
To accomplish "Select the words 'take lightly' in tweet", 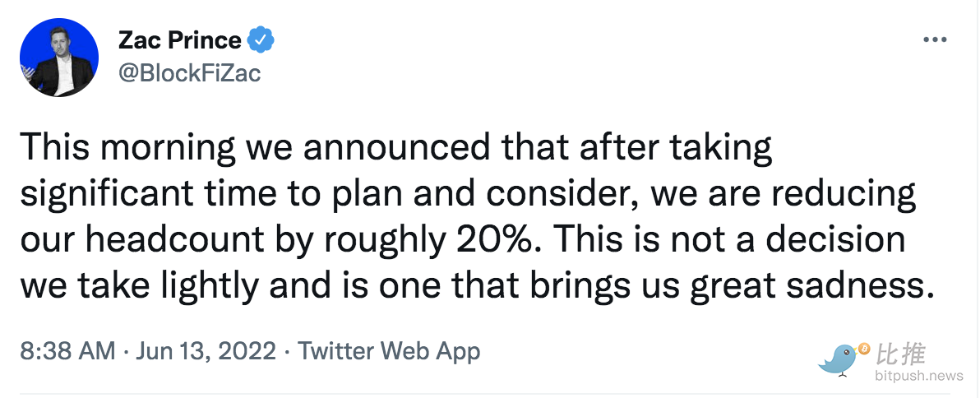I will (168, 287).
